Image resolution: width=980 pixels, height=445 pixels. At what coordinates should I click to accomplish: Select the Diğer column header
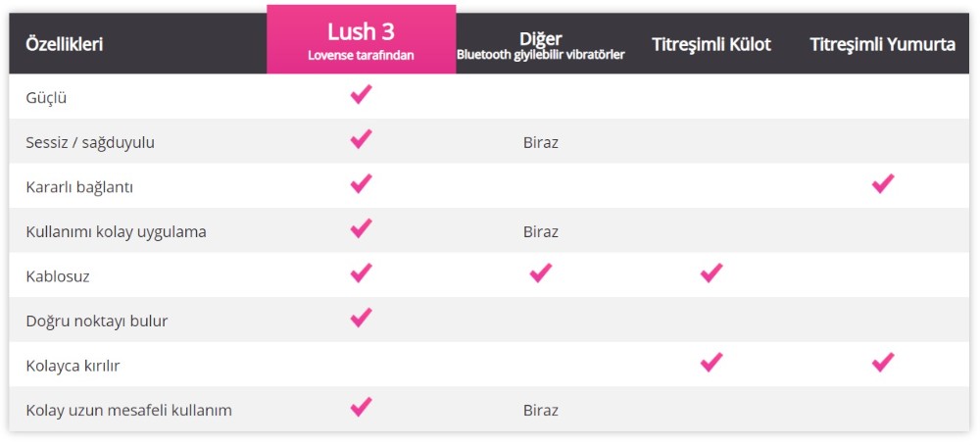coord(541,45)
